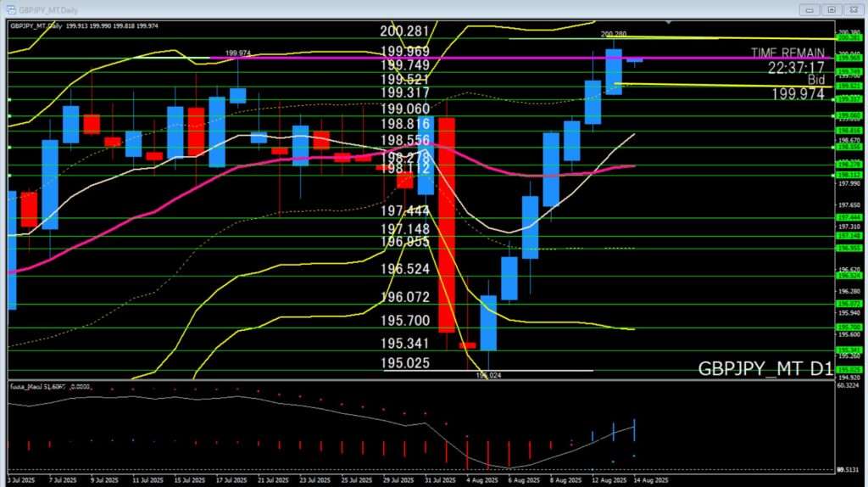The image size is (868, 487).
Task: Click '194.920' on the right price scale
Action: (849, 378)
